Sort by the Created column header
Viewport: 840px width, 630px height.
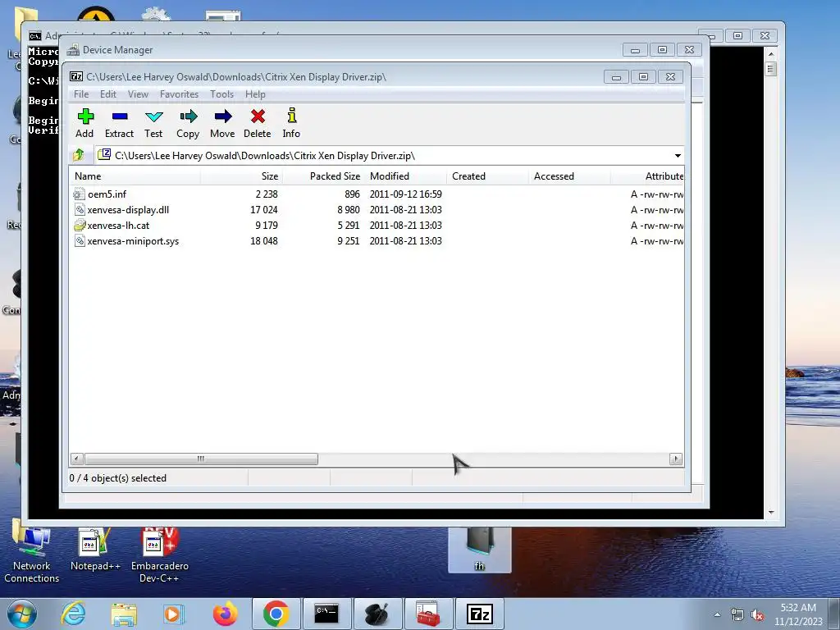click(x=487, y=176)
